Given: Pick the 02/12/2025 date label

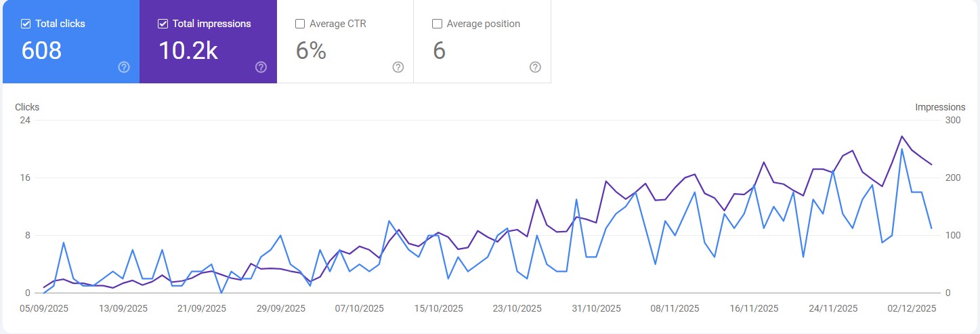Looking at the screenshot, I should click(911, 308).
